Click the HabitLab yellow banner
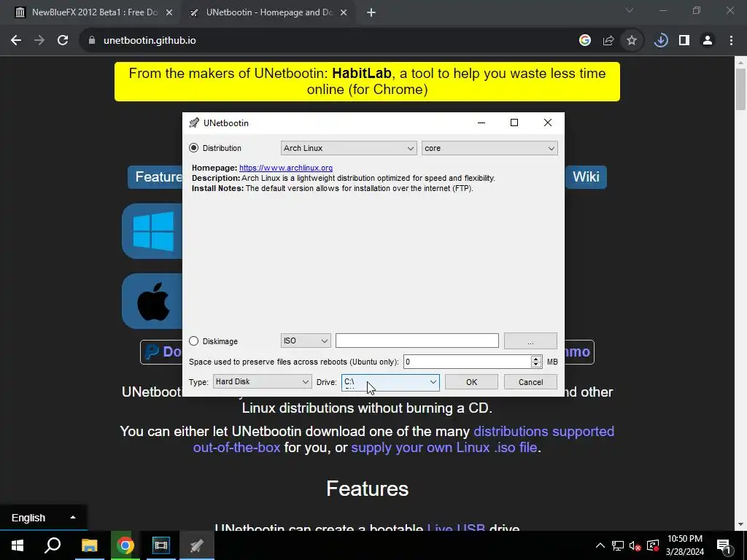The height and width of the screenshot is (560, 747). (367, 82)
